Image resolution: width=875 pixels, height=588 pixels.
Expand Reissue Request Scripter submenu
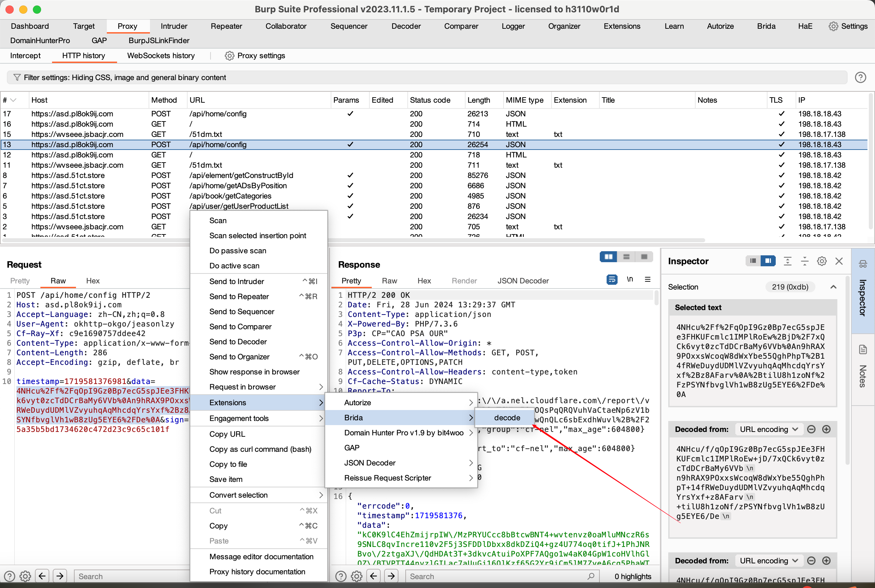401,478
